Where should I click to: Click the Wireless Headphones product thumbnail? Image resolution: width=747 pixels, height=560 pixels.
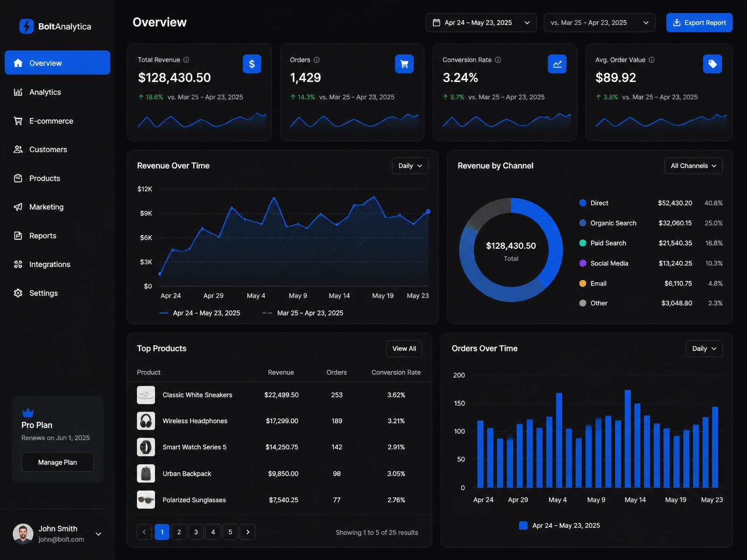146,421
